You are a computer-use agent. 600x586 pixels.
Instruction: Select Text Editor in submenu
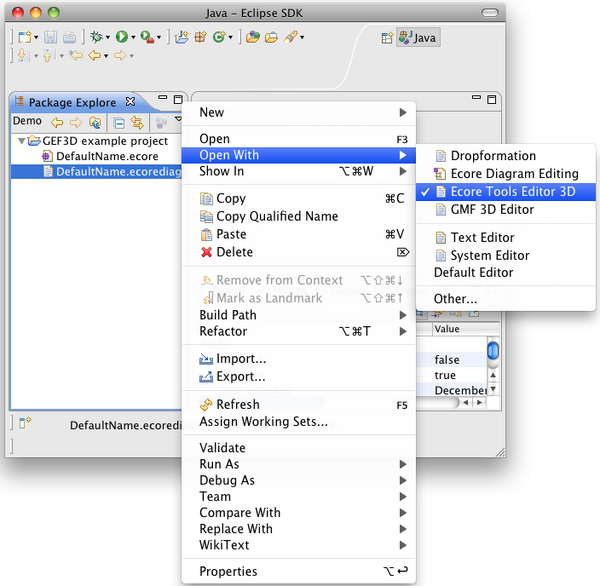point(506,237)
